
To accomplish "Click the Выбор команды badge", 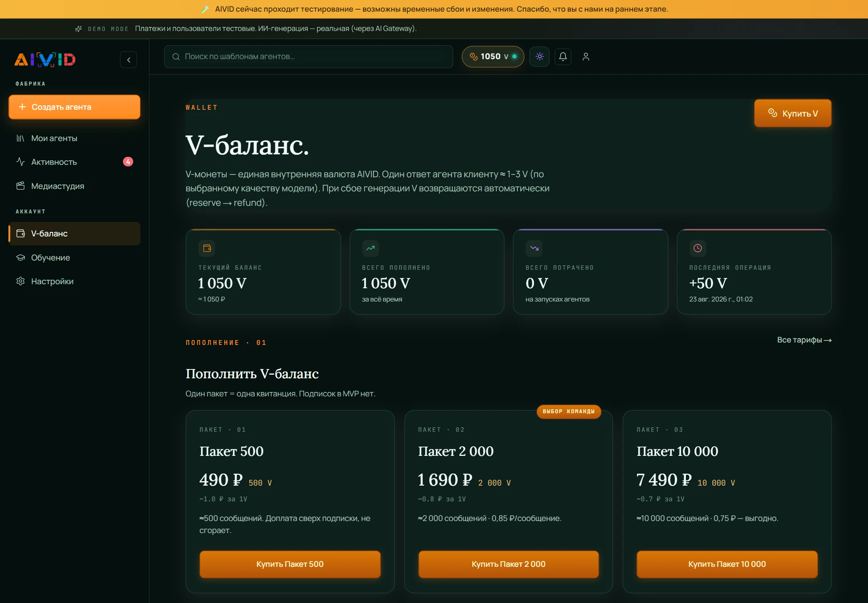I will (569, 411).
